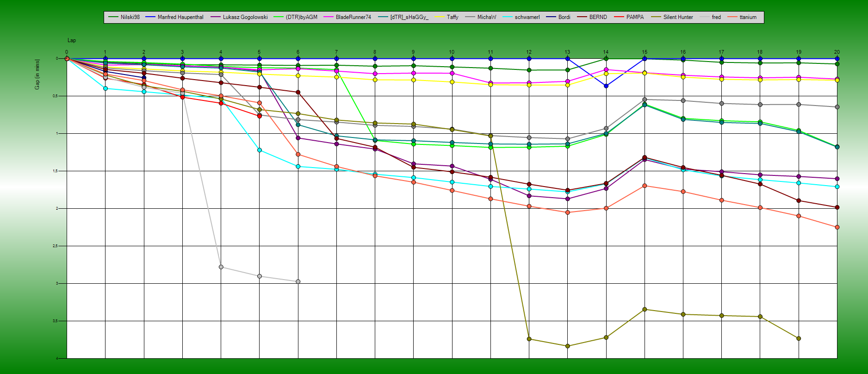Click fred's light gray lap 5 data point
The image size is (868, 374).
pyautogui.click(x=260, y=276)
